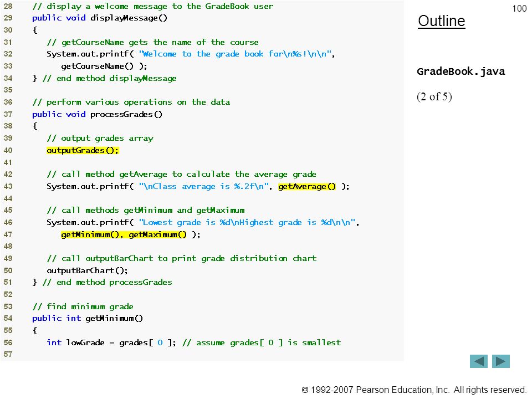Screen dimensions: 532x399
Task: Click the Pearson Education copyright notice
Action: [414, 390]
